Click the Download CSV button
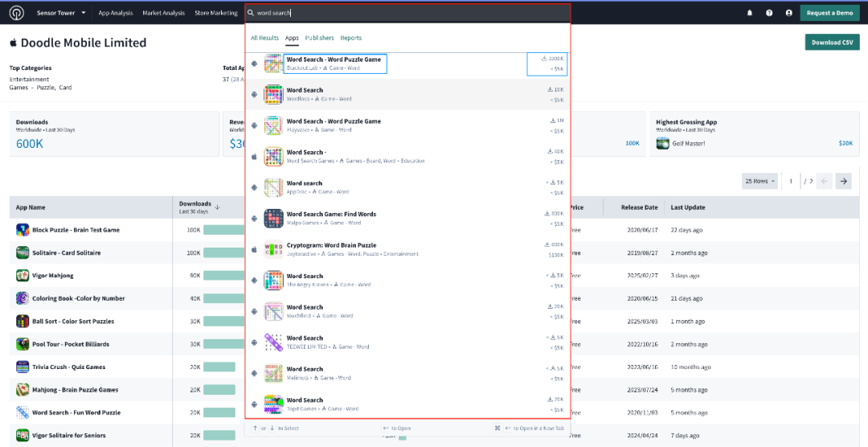Viewport: 868px width, 447px height. (832, 42)
